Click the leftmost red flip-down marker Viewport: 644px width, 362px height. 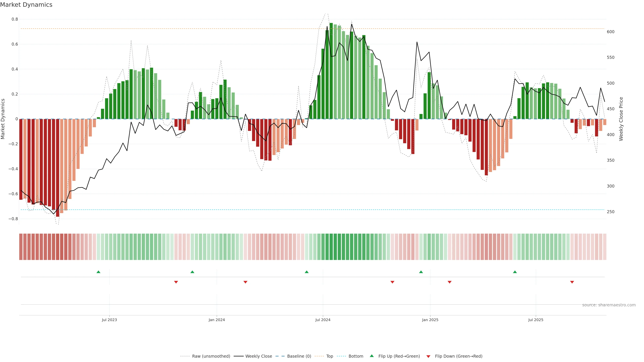[176, 282]
